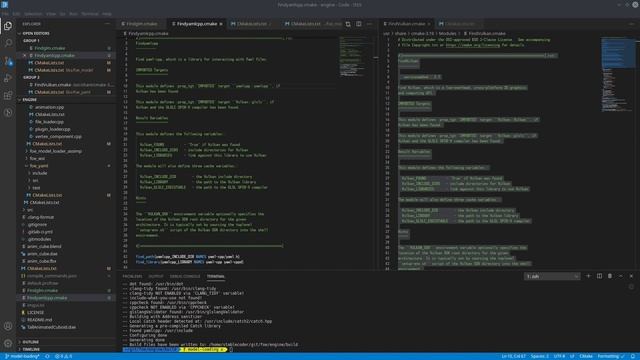Click the left editor minimap
Image resolution: width=640 pixels, height=360 pixels.
tap(353, 57)
